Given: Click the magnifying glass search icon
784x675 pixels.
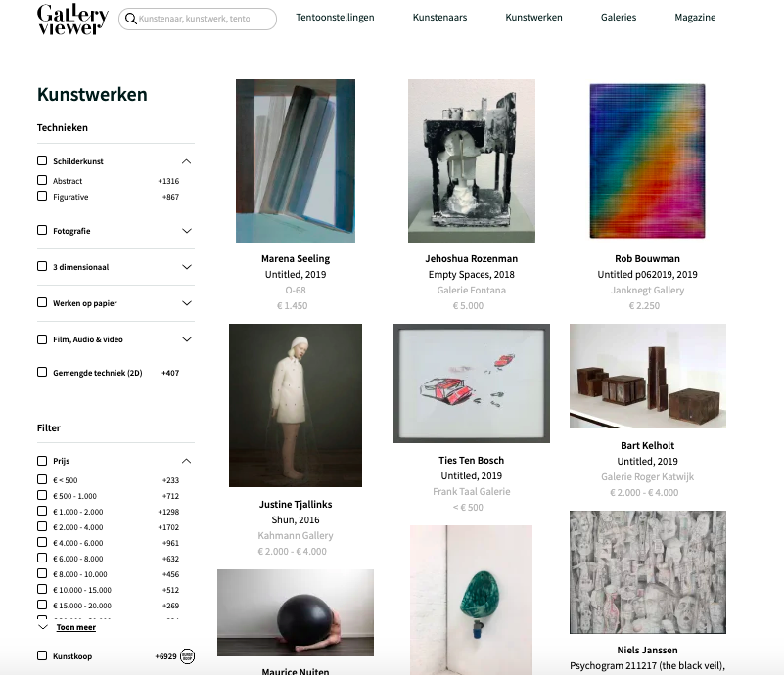Looking at the screenshot, I should tap(131, 19).
